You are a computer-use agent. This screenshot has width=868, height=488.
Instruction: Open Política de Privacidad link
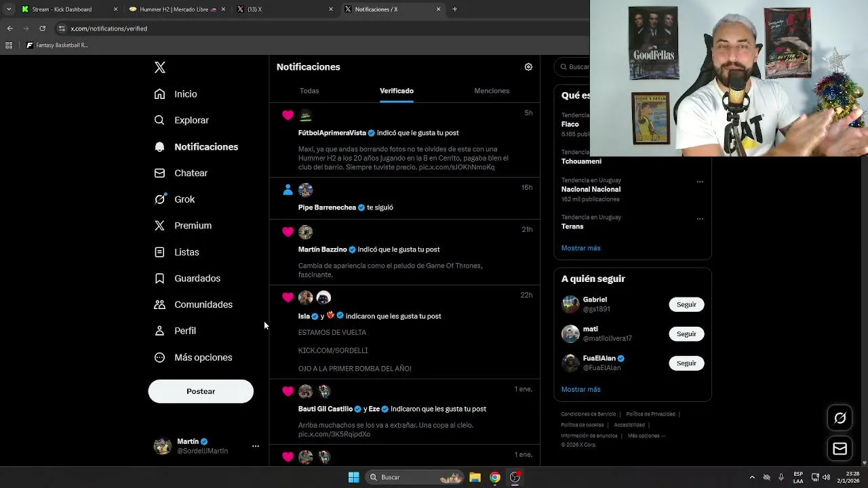pos(650,414)
